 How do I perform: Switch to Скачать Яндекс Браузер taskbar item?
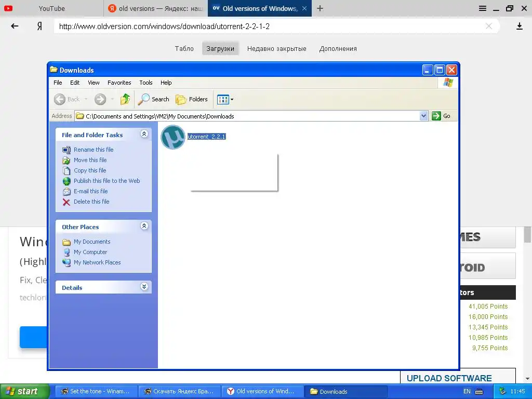tap(179, 391)
